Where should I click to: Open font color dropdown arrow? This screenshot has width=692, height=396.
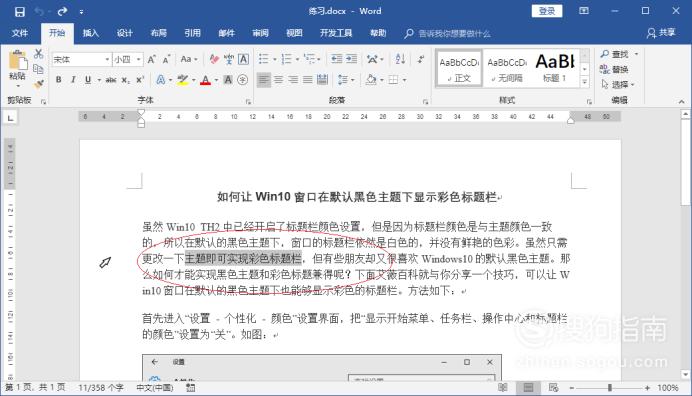coord(216,80)
